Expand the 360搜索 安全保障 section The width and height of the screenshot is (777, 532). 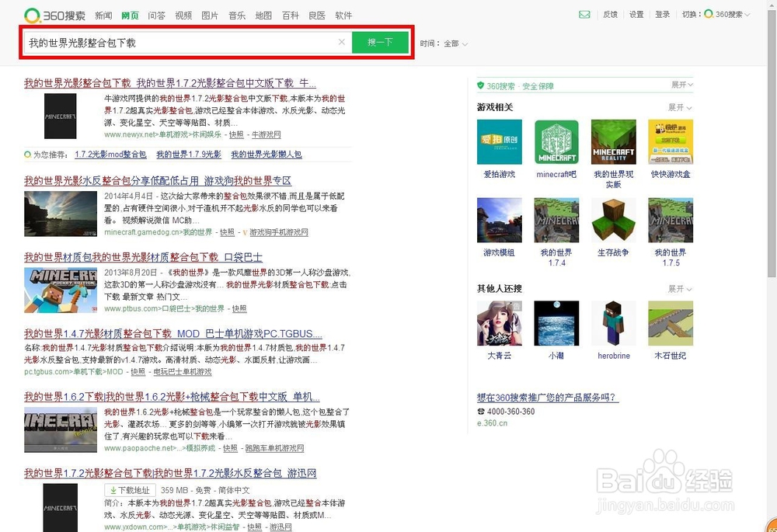tap(682, 85)
